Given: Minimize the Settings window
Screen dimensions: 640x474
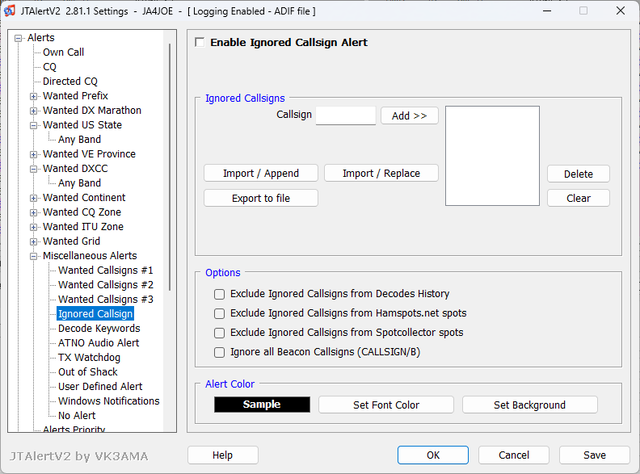Looking at the screenshot, I should [x=547, y=11].
